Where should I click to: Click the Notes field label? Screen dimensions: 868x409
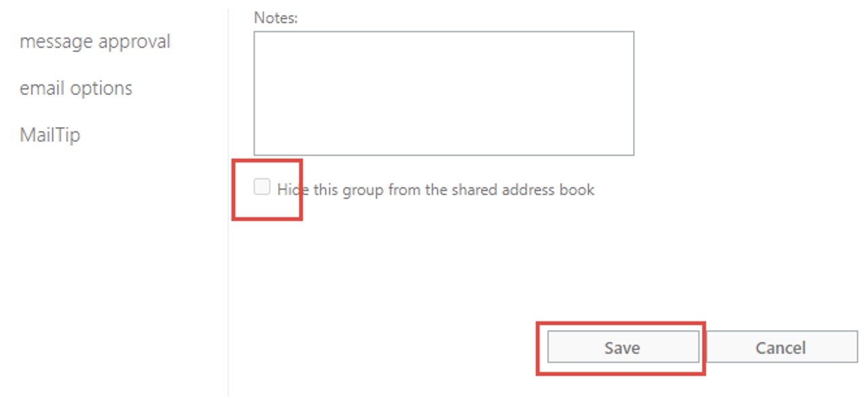(x=276, y=18)
